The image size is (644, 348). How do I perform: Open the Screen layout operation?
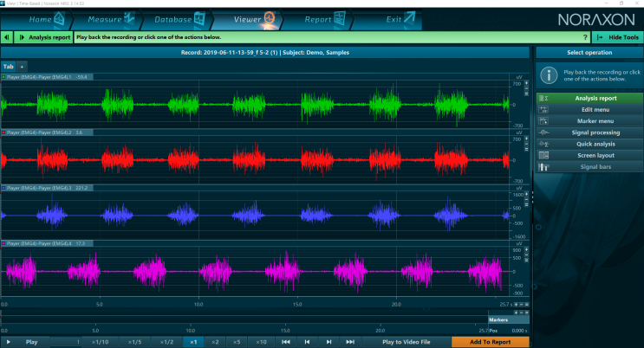589,156
